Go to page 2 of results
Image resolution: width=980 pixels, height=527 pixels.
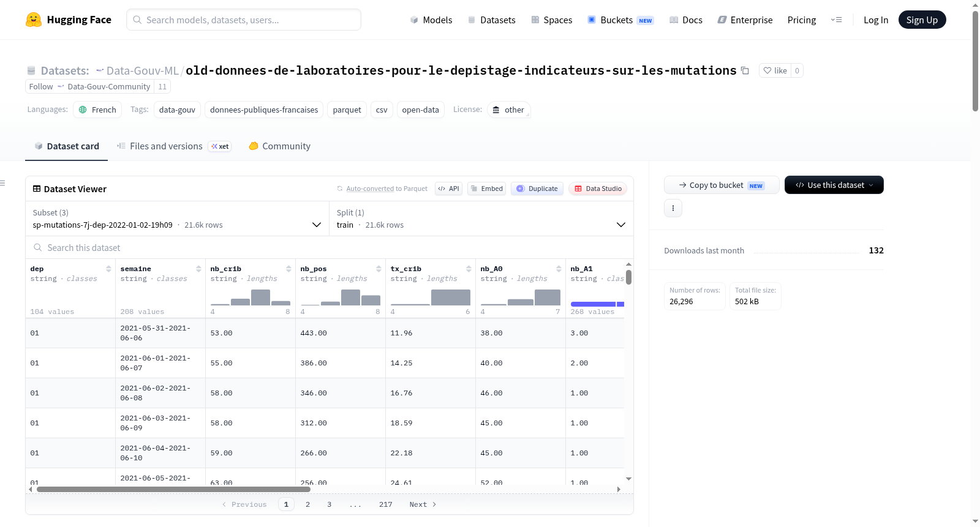tap(307, 504)
